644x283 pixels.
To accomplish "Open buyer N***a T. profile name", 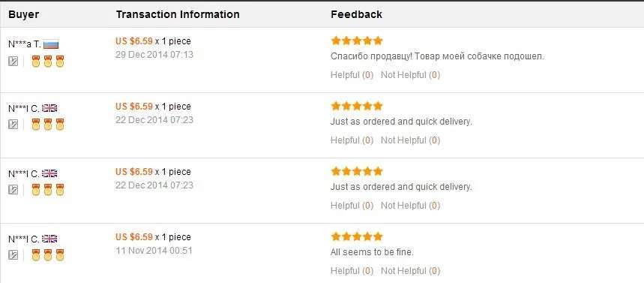I will [25, 44].
